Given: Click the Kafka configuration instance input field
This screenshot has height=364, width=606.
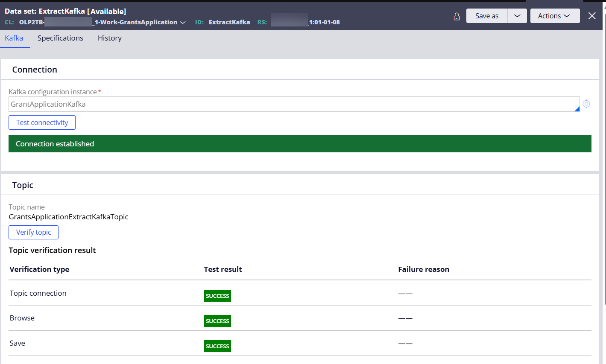Looking at the screenshot, I should (294, 104).
